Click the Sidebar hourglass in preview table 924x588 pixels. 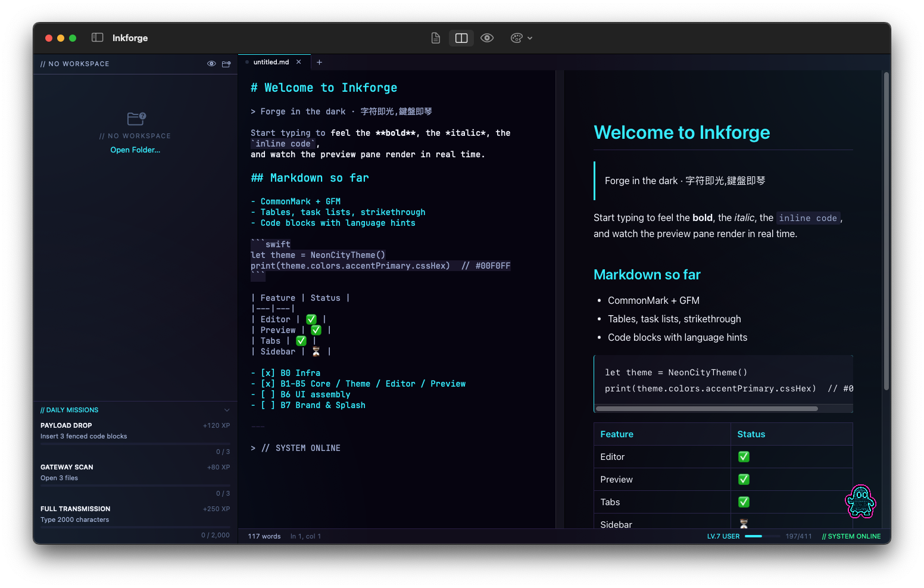[744, 524]
